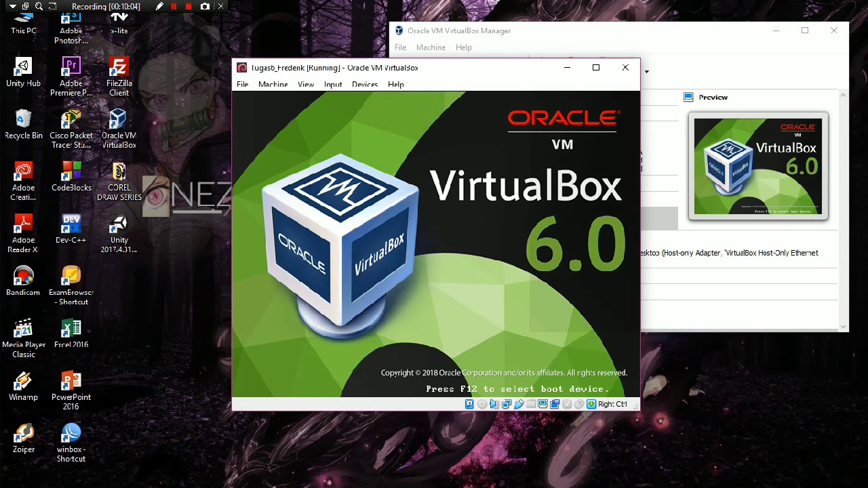868x488 pixels.
Task: Pause the Bandicam recording
Action: (x=174, y=7)
